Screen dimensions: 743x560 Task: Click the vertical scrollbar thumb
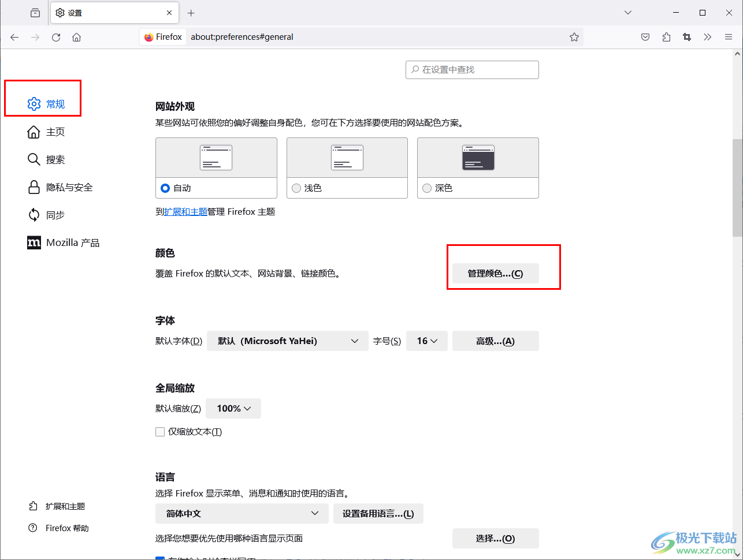tap(737, 188)
